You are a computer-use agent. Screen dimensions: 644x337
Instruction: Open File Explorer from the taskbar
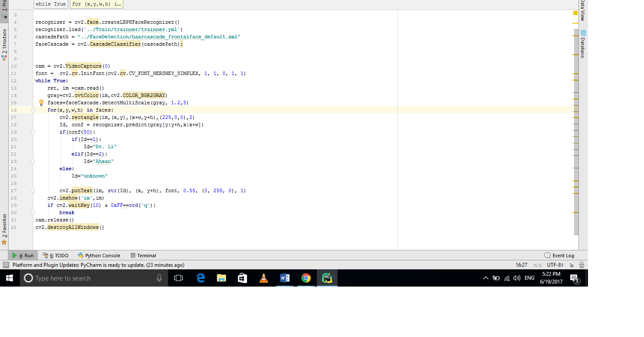point(221,278)
